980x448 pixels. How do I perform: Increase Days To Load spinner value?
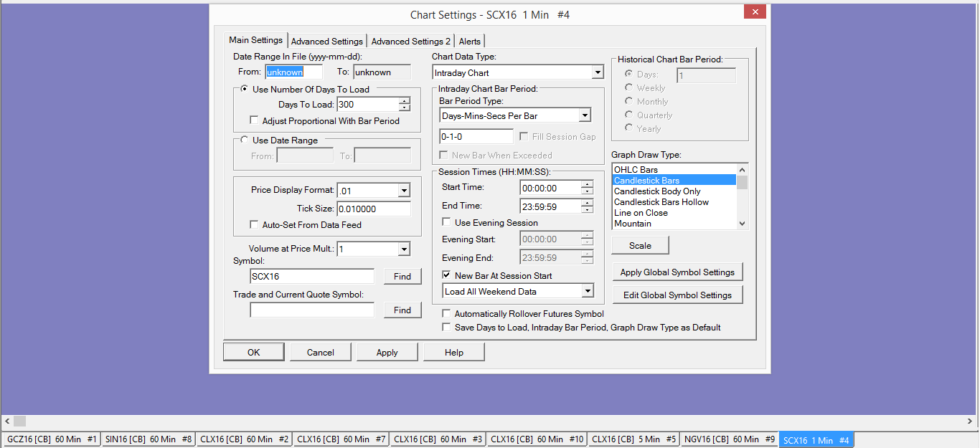pyautogui.click(x=405, y=101)
